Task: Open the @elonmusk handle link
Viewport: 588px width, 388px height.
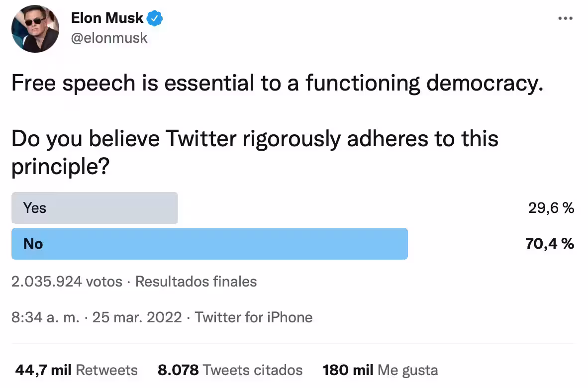Action: click(109, 38)
